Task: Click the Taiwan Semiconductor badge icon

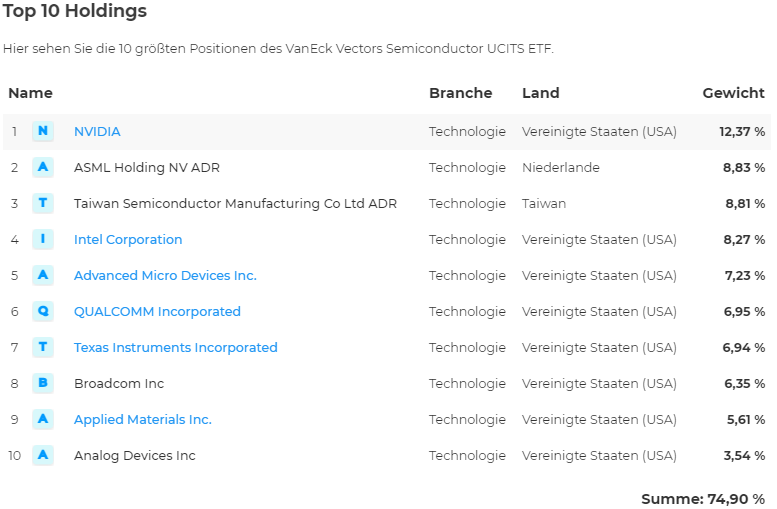Action: [x=43, y=203]
